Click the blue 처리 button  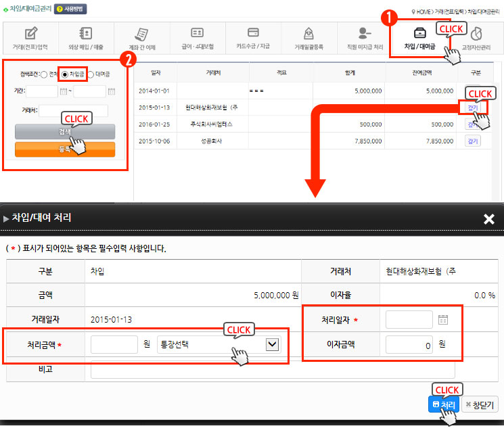(443, 404)
